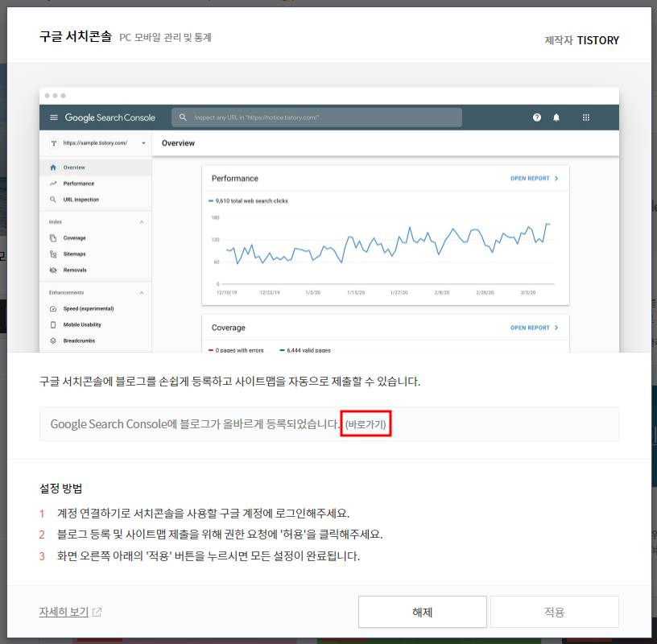
Task: Open the Google apps grid icon
Action: (x=586, y=118)
